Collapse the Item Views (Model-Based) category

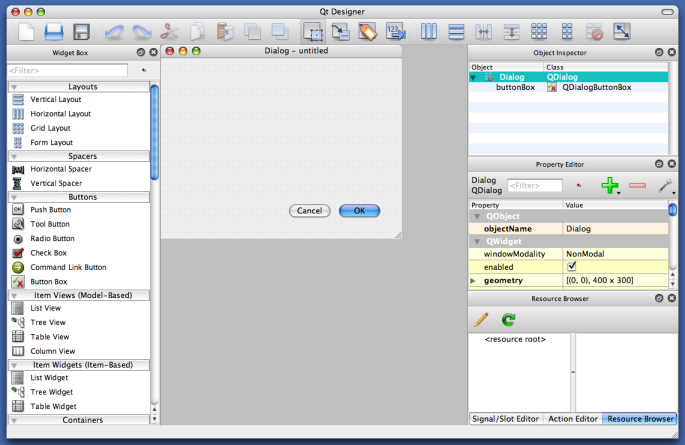14,296
